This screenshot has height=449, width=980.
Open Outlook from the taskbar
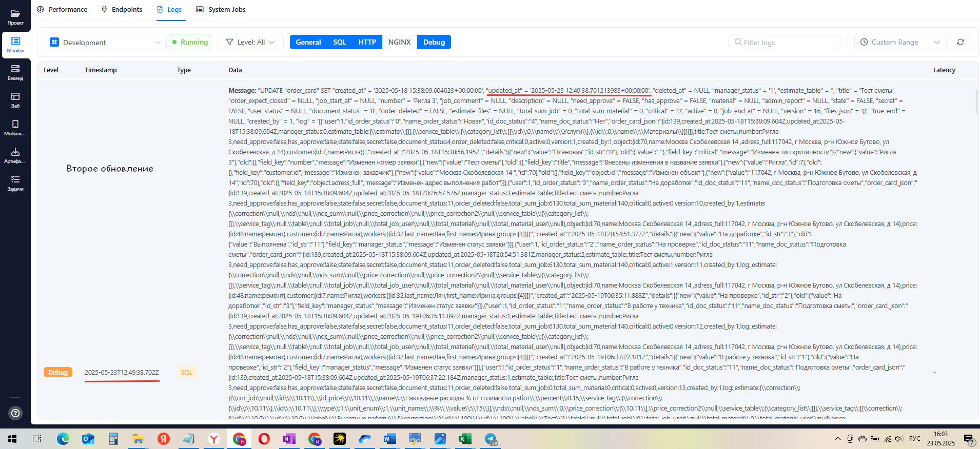point(88,439)
